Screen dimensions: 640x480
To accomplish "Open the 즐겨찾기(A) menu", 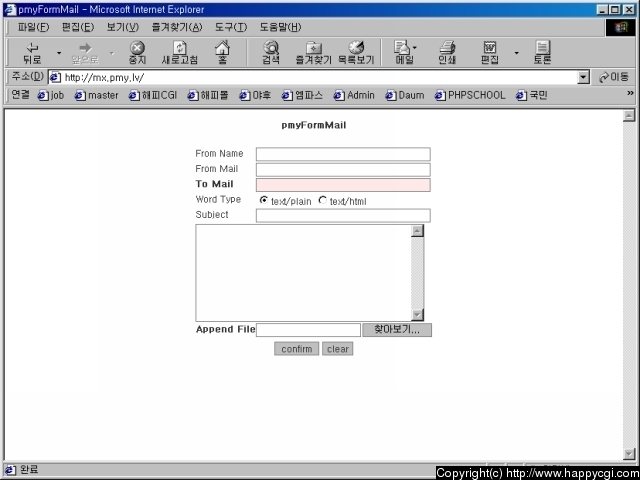I will click(x=177, y=27).
